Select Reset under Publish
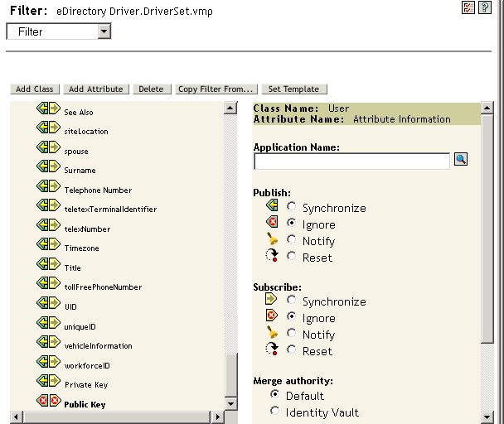 click(291, 258)
